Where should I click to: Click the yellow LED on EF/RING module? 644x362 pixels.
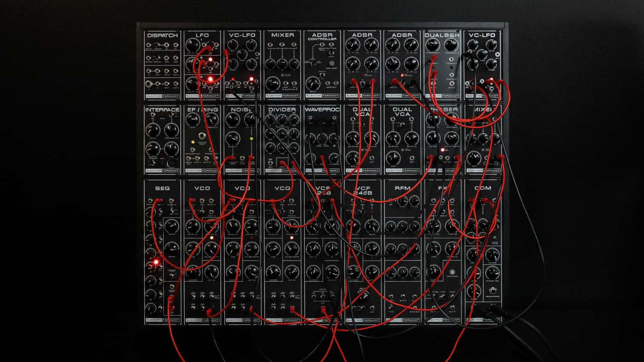point(193,142)
